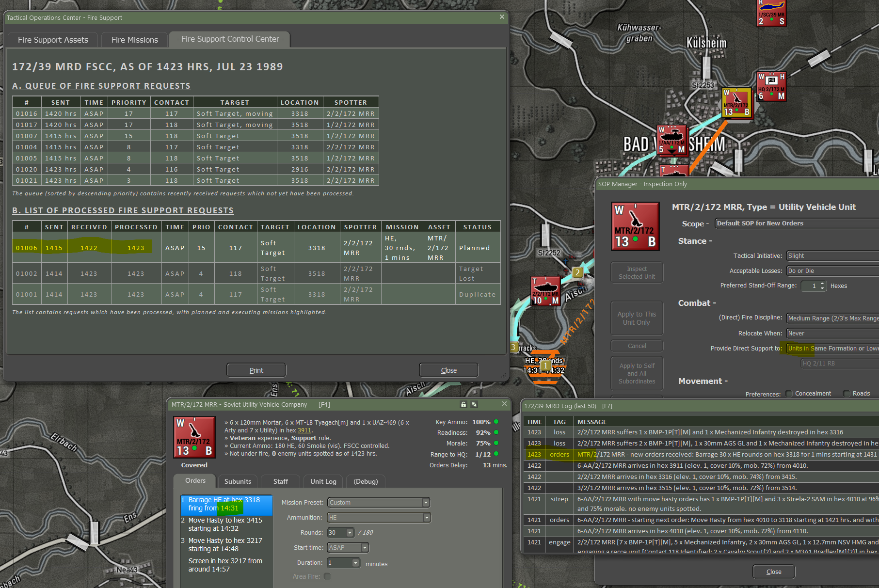Screen dimensions: 879x588
Task: Select the Orders tab in the unit panel
Action: pos(195,480)
